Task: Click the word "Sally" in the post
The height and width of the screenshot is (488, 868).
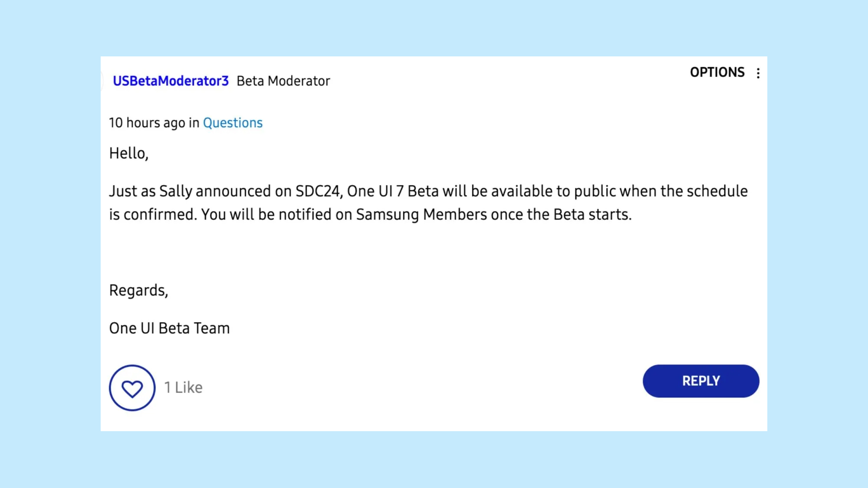Action: click(176, 191)
